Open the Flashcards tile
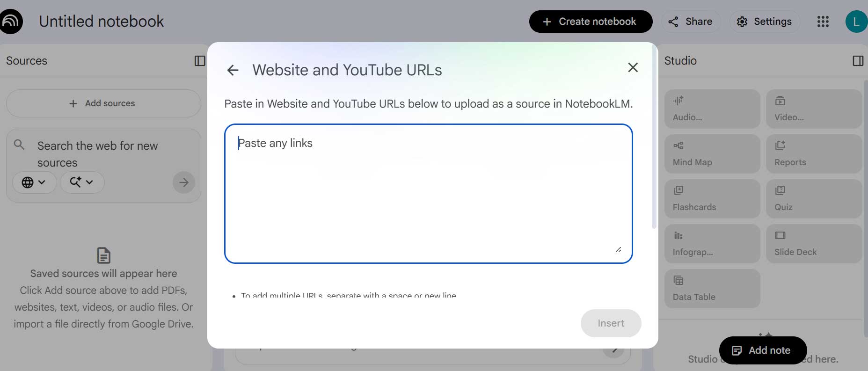The width and height of the screenshot is (868, 371). pos(712,199)
